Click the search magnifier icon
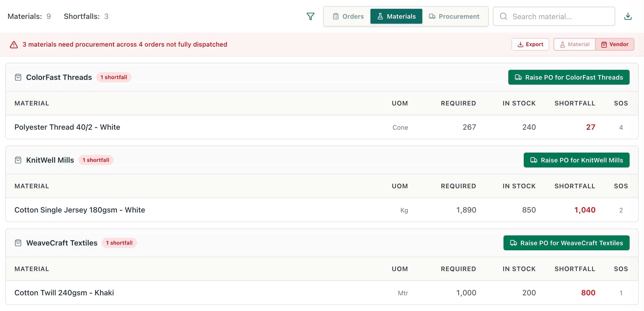644x311 pixels. point(503,17)
